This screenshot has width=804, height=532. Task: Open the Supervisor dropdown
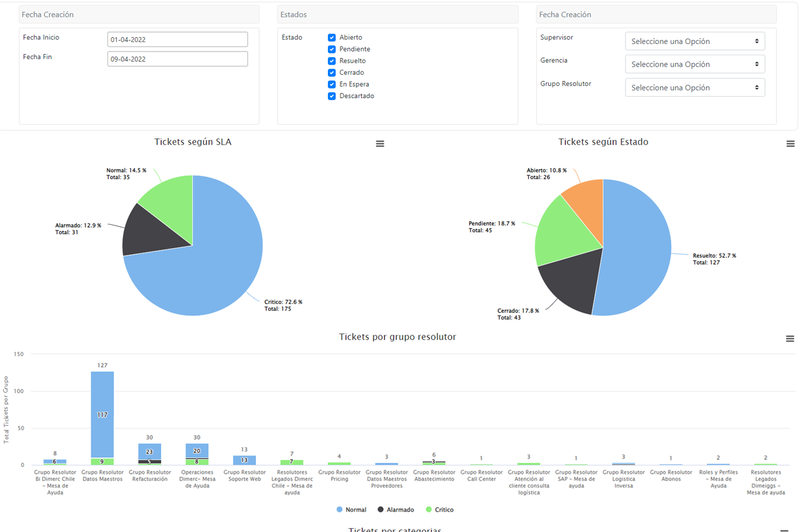coord(695,41)
